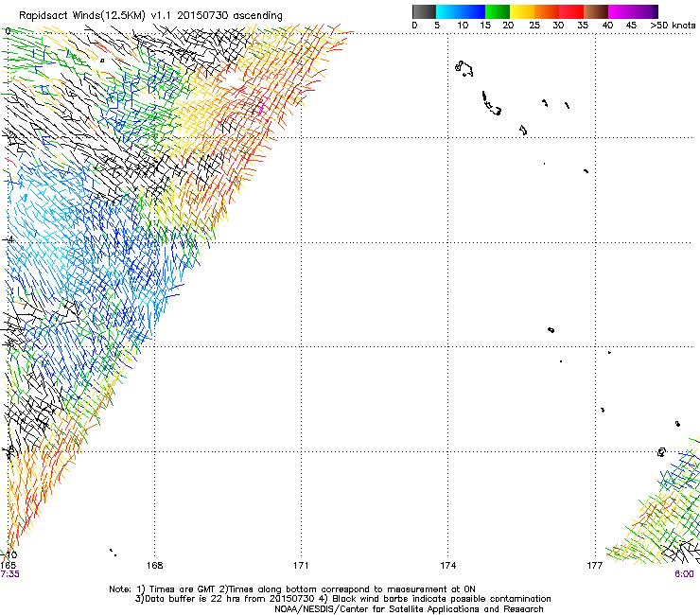700x615 pixels.
Task: Click the legend tick label '25'
Action: 534,26
